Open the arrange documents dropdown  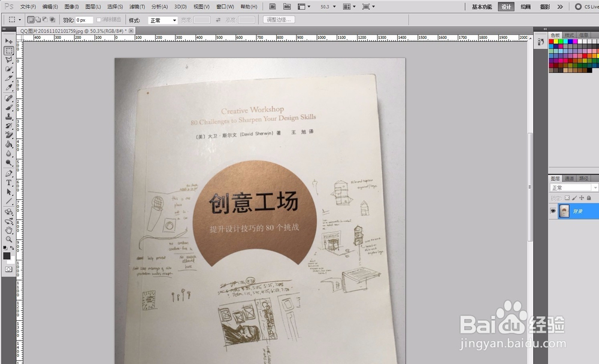[349, 7]
